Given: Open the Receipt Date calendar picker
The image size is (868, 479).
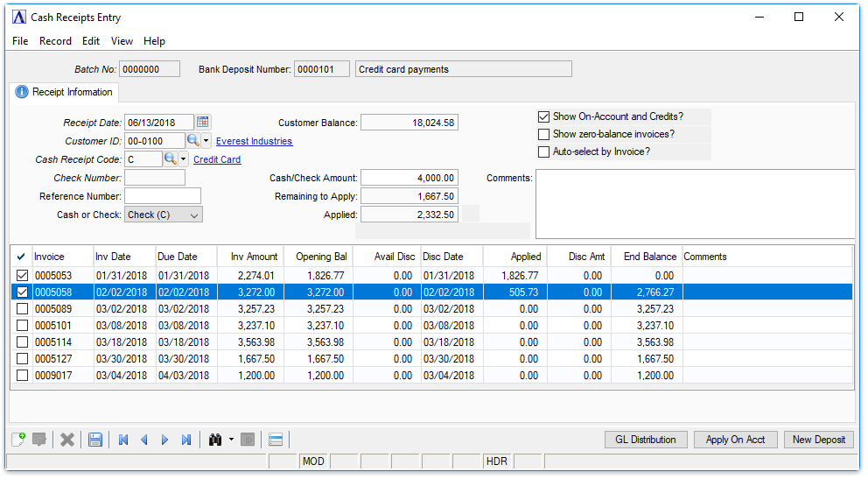Looking at the screenshot, I should 203,123.
